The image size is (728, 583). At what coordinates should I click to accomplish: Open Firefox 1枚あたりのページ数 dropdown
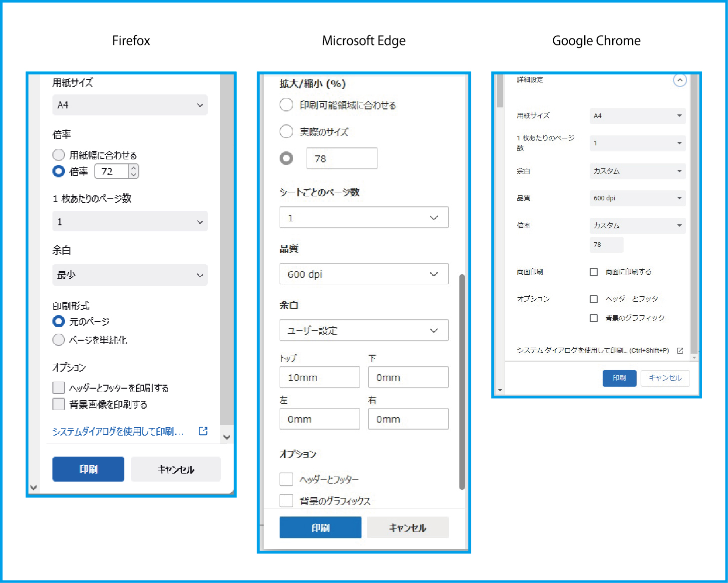[130, 221]
